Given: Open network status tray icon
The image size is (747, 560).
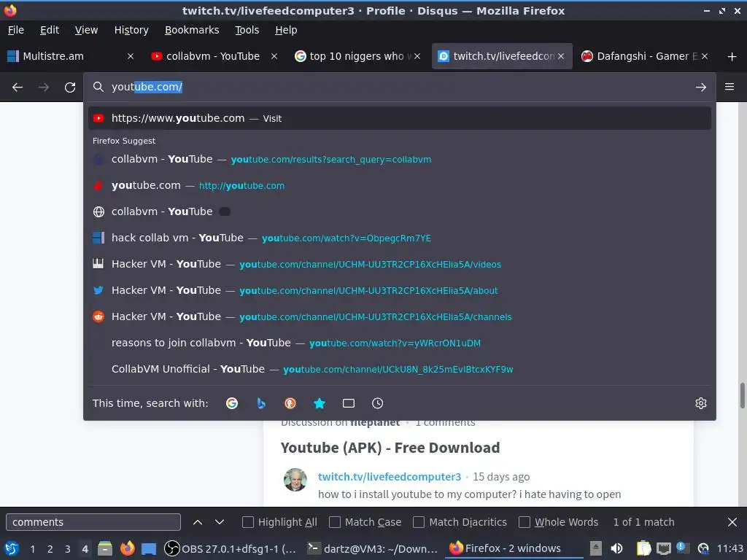Looking at the screenshot, I should tap(663, 548).
